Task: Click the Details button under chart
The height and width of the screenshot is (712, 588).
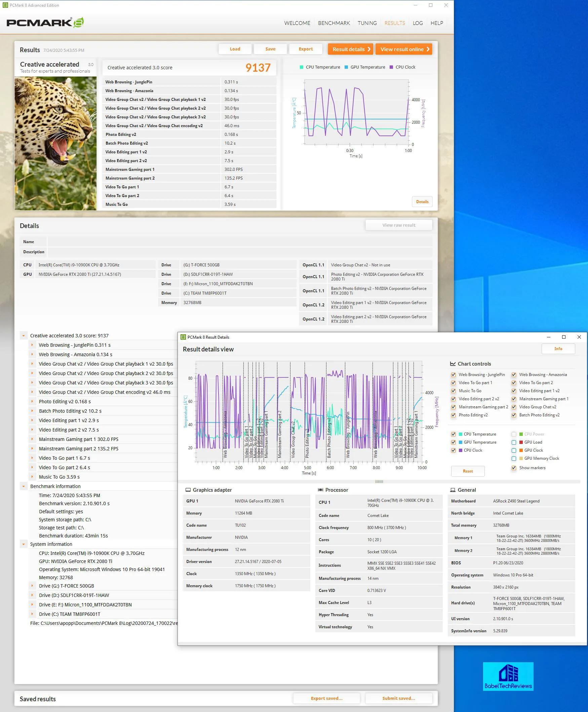Action: (x=422, y=202)
